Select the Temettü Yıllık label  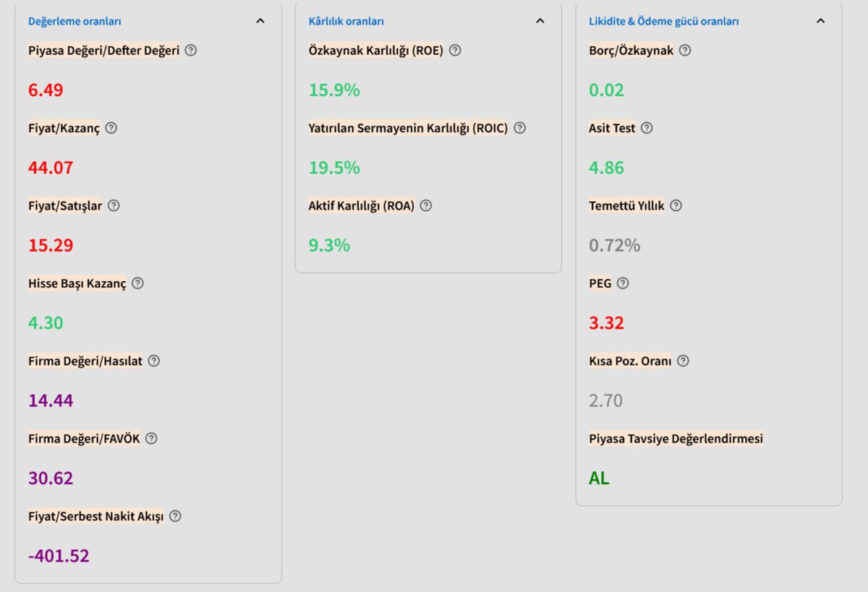pyautogui.click(x=626, y=205)
